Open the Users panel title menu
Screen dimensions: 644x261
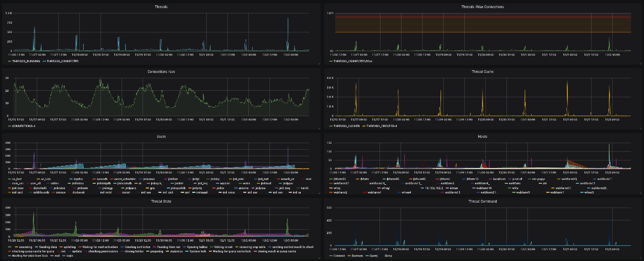coord(161,136)
